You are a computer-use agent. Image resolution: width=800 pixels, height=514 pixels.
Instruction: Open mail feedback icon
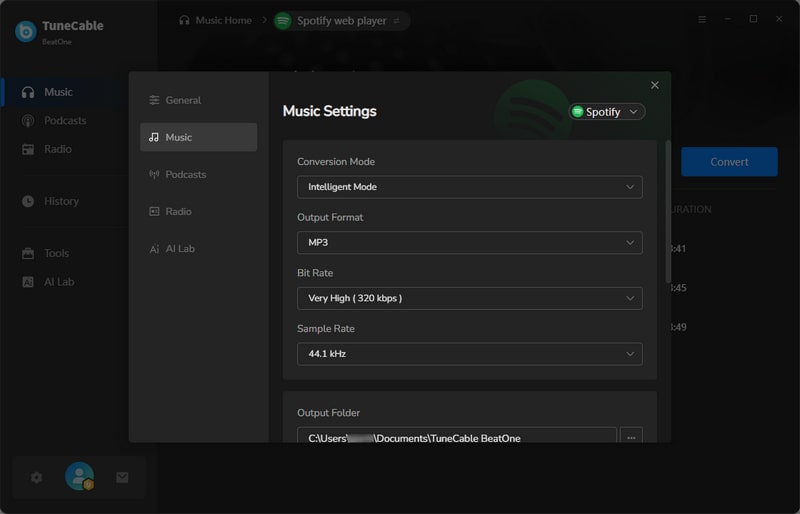point(122,477)
